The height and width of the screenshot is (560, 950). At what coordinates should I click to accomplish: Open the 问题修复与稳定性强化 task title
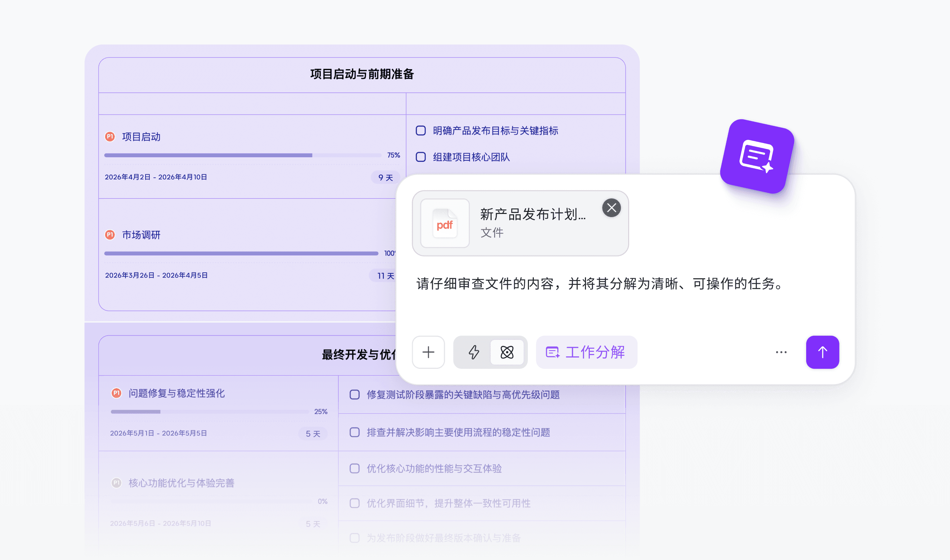(x=177, y=393)
